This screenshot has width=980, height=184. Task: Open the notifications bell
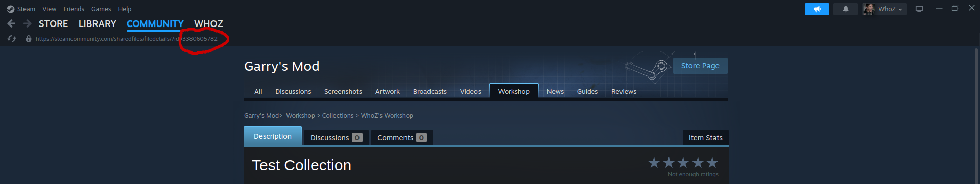pos(846,9)
